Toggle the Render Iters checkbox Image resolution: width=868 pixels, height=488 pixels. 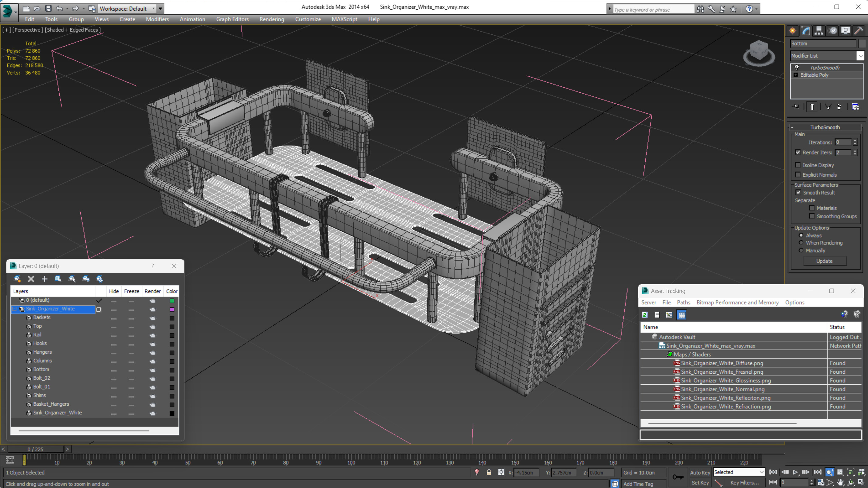coord(798,152)
